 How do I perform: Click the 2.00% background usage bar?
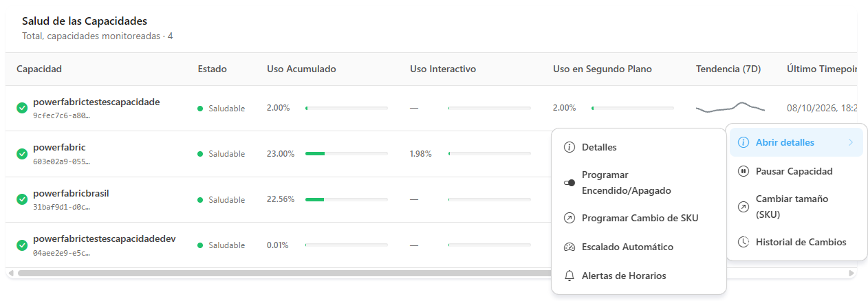click(x=633, y=109)
